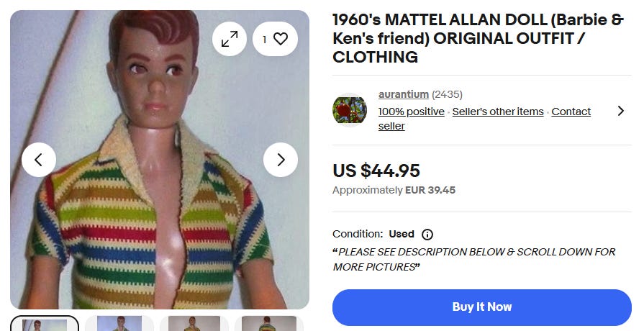The image size is (644, 331).
Task: Click the aurantium seller avatar
Action: [x=350, y=110]
